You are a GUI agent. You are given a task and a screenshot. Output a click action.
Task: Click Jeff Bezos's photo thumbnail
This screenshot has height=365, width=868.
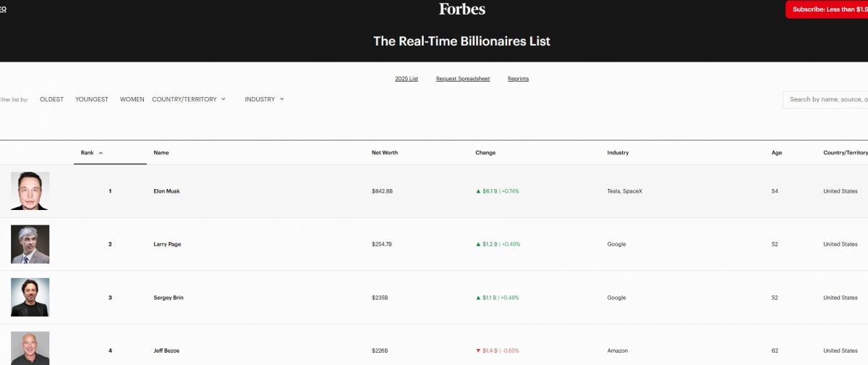[30, 348]
